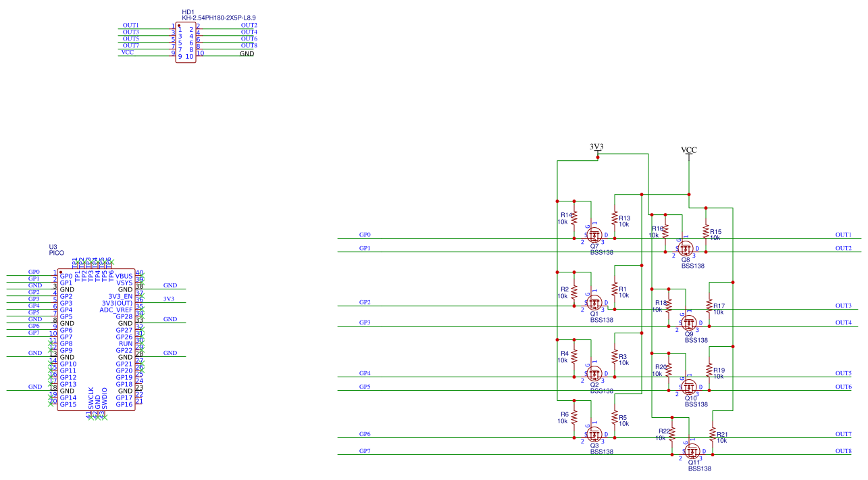
Task: Select resistor R14's zigzag symbol
Action: [574, 218]
